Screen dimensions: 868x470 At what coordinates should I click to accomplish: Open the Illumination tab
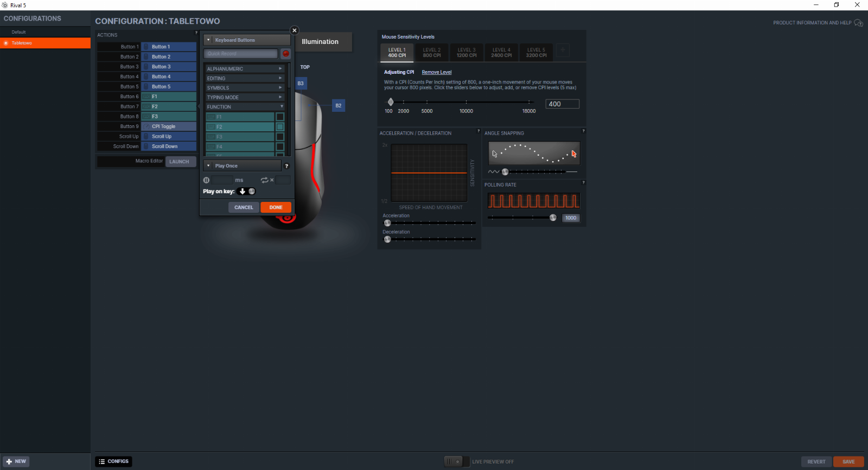coord(320,42)
